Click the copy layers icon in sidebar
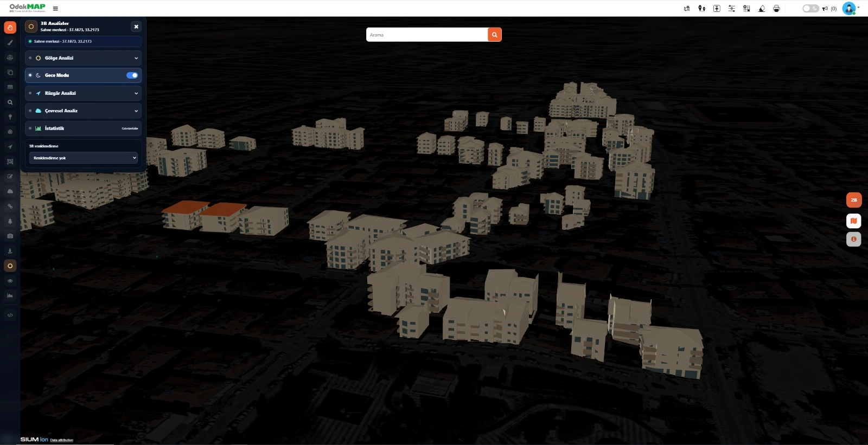 [10, 72]
